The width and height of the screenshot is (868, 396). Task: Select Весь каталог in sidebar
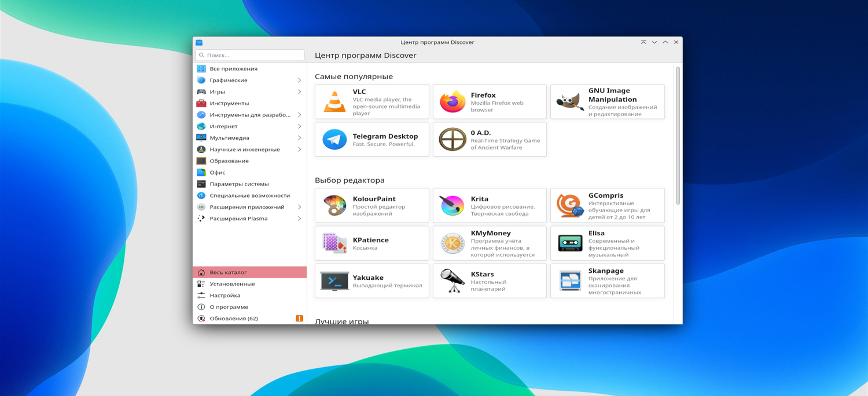(250, 272)
